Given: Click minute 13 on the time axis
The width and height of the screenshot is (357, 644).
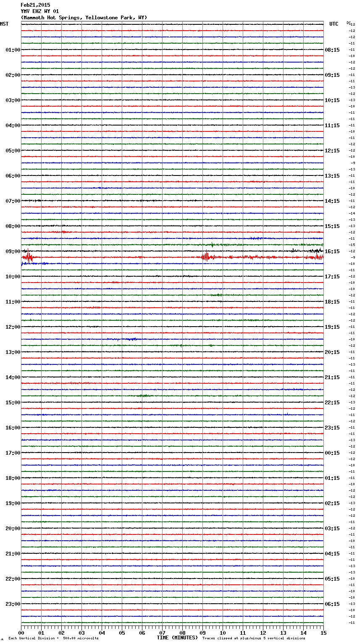Looking at the screenshot, I should point(283,633).
